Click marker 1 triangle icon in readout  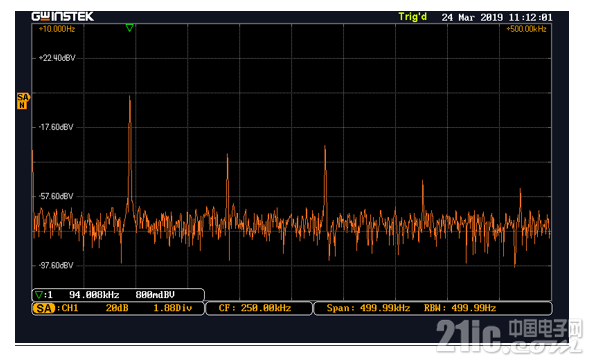click(x=38, y=295)
